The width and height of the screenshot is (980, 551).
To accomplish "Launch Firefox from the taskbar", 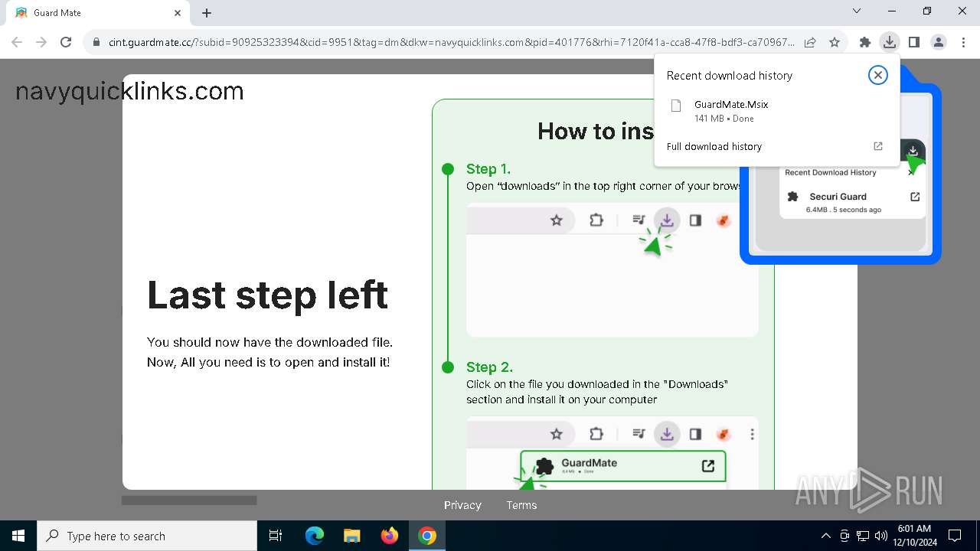I will (390, 536).
